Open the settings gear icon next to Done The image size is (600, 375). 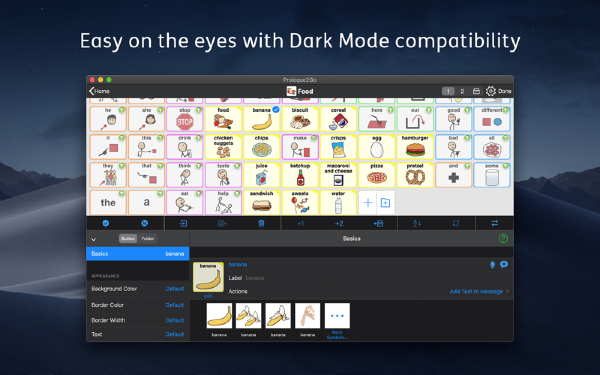pos(491,91)
